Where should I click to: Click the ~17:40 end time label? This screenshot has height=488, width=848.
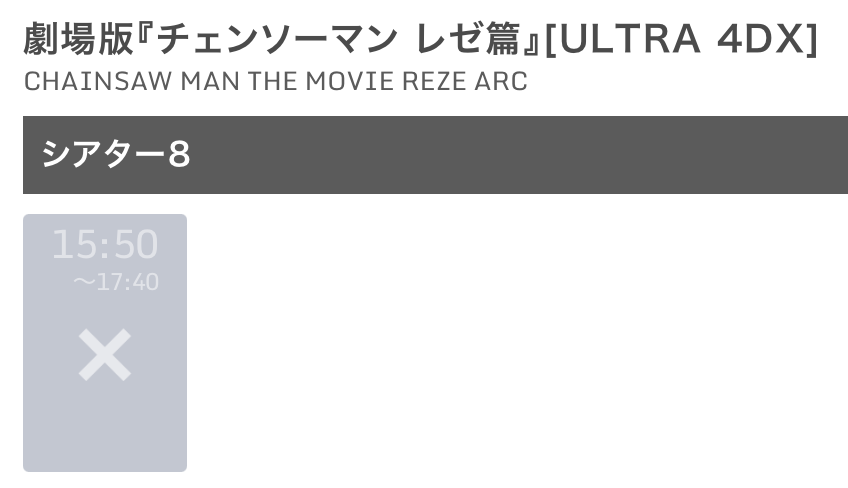[x=116, y=283]
